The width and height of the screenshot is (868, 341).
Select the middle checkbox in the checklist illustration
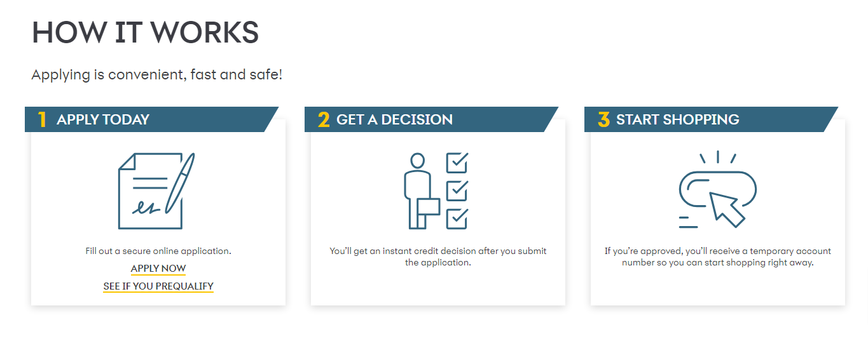pos(457,191)
